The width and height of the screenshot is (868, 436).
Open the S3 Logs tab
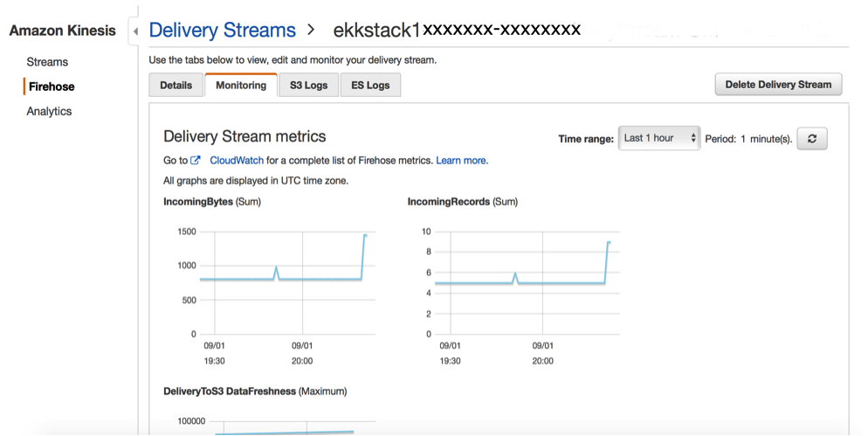[308, 86]
